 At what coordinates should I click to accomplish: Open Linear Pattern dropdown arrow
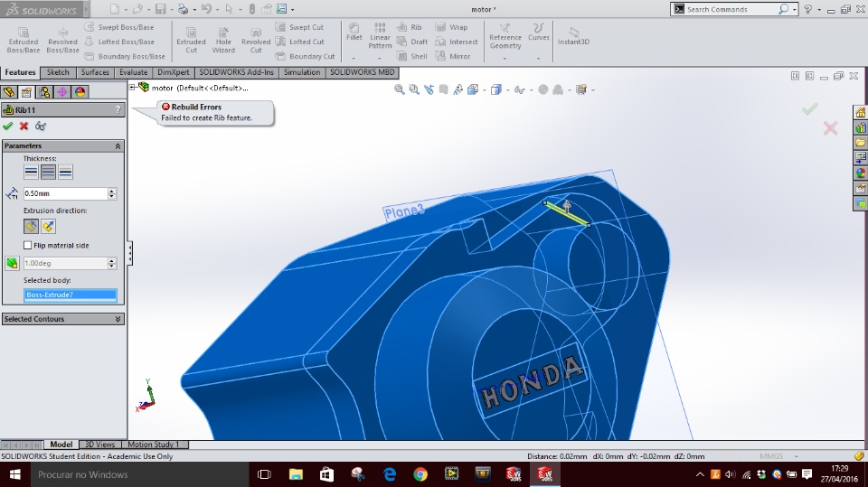click(380, 58)
